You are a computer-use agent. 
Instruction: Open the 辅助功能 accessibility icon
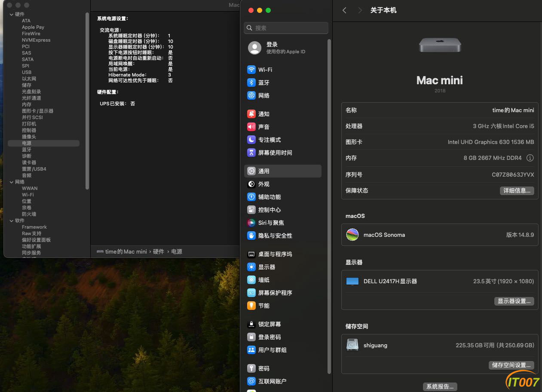pos(251,197)
